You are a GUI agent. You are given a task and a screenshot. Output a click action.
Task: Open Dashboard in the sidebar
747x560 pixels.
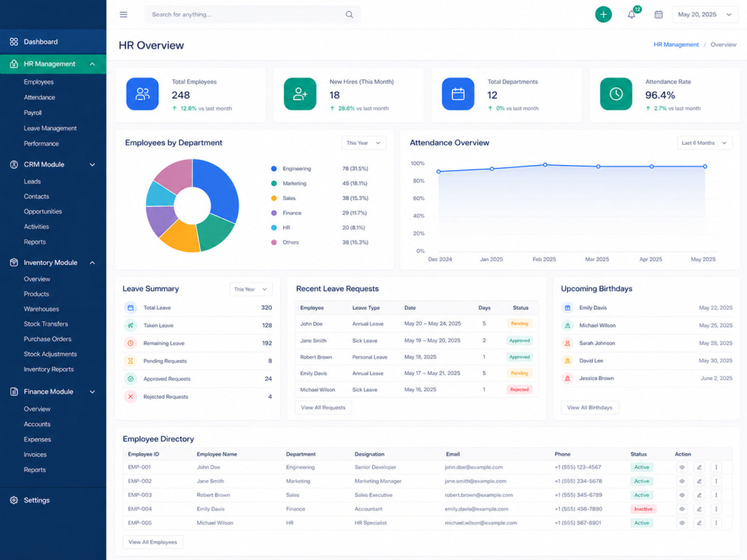(53, 41)
